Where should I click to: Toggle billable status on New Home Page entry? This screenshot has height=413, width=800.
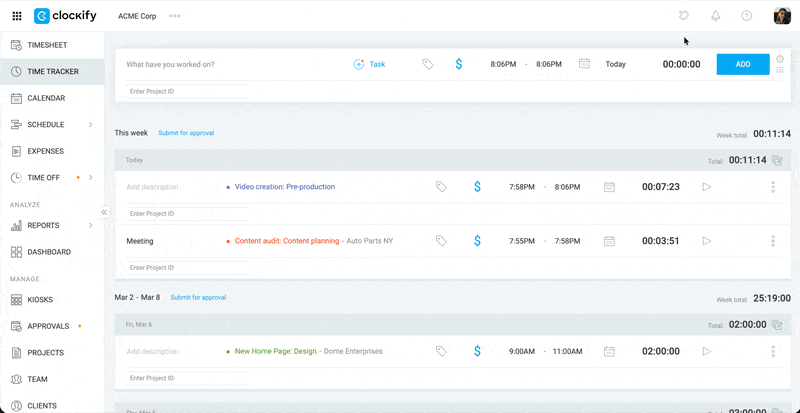[x=477, y=351]
